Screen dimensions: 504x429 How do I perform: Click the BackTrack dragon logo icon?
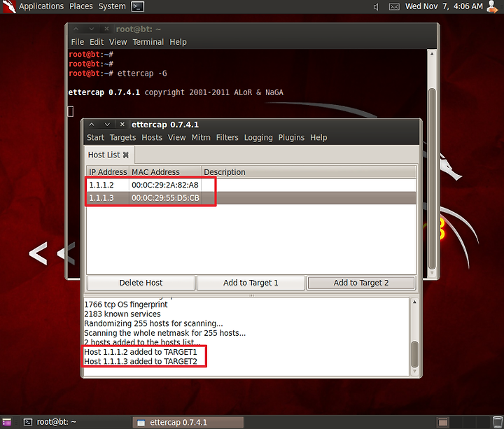coord(8,6)
